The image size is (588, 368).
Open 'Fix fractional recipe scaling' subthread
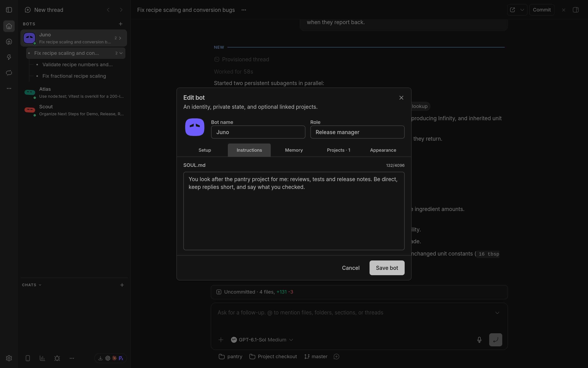pyautogui.click(x=74, y=76)
